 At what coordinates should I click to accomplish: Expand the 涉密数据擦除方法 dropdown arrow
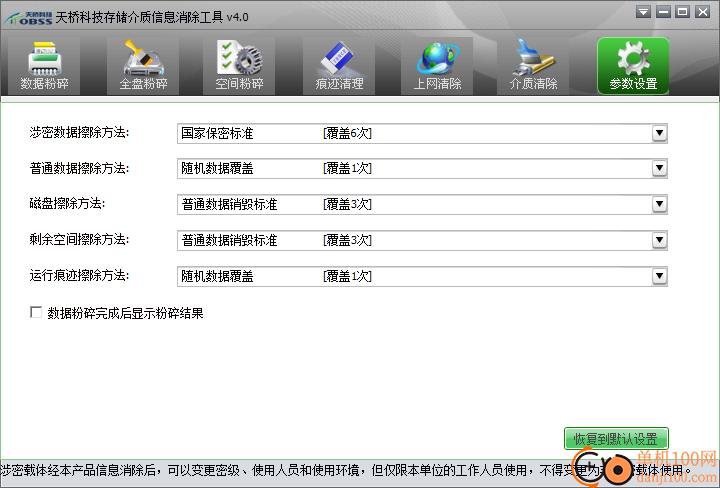pos(659,133)
